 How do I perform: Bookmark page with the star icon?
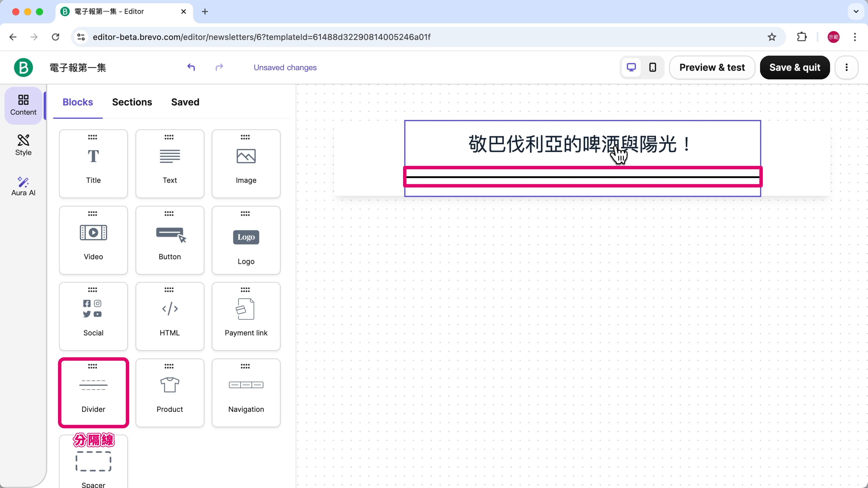pos(772,37)
